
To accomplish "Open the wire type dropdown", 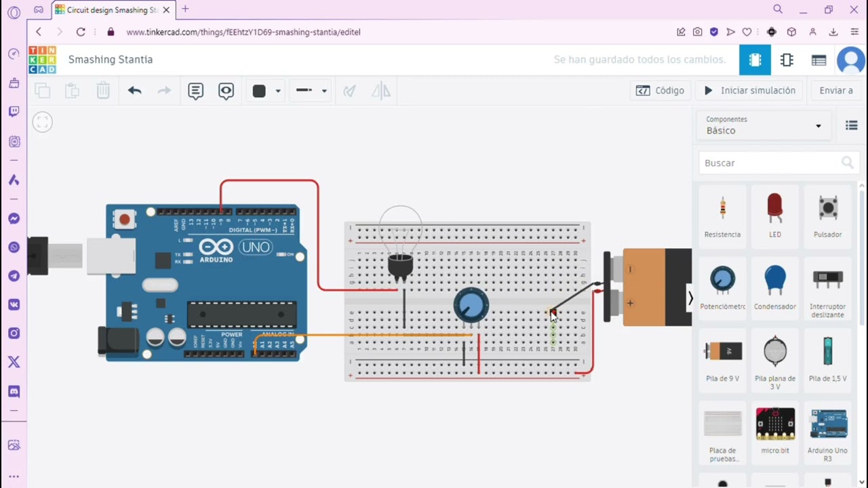I will pos(311,91).
